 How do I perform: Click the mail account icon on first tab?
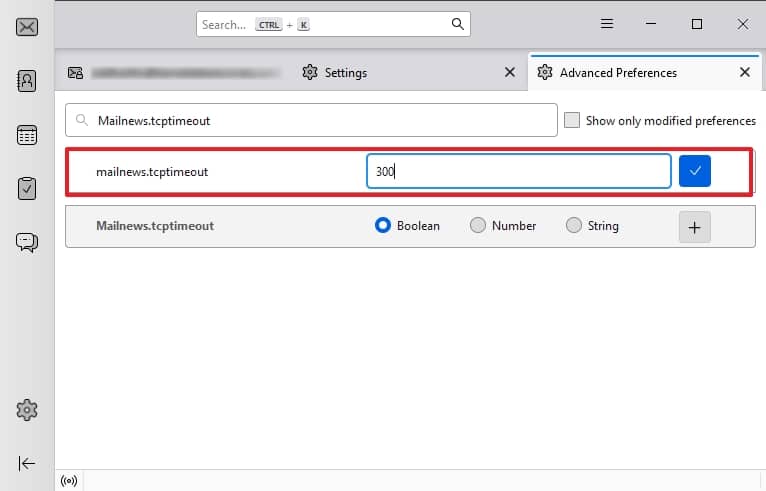point(75,73)
